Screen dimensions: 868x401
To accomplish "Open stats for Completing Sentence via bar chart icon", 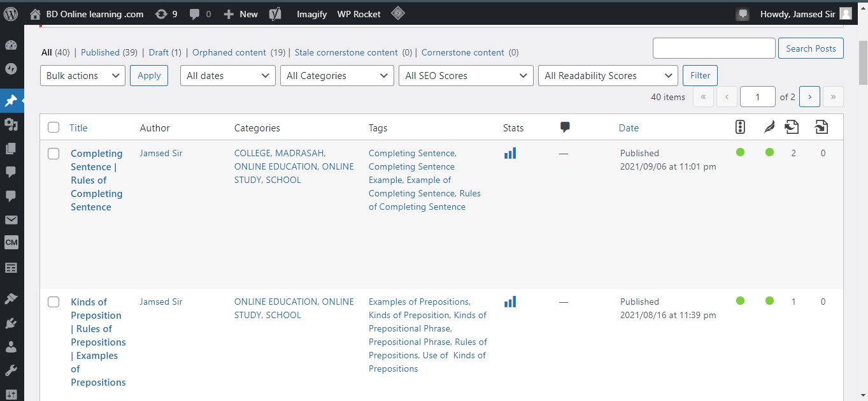I will pos(510,152).
